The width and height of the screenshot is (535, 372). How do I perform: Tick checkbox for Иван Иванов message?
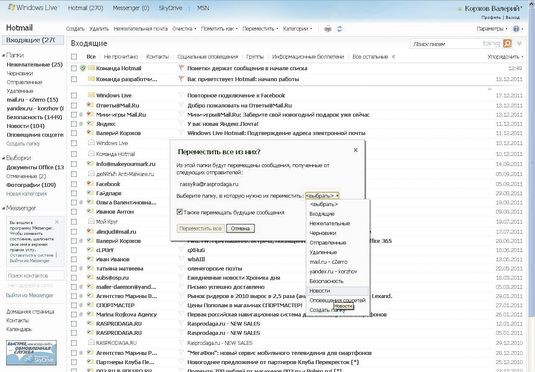[74, 259]
